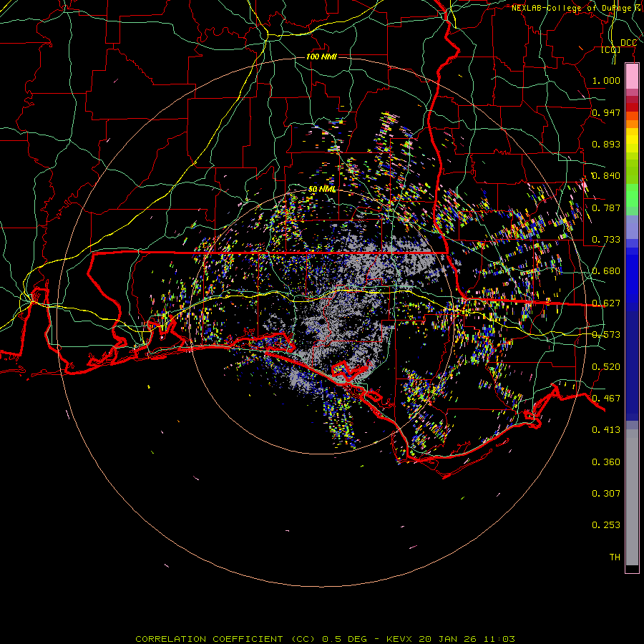Click the 0.307 color scale value
The image size is (644, 644).
tap(606, 493)
